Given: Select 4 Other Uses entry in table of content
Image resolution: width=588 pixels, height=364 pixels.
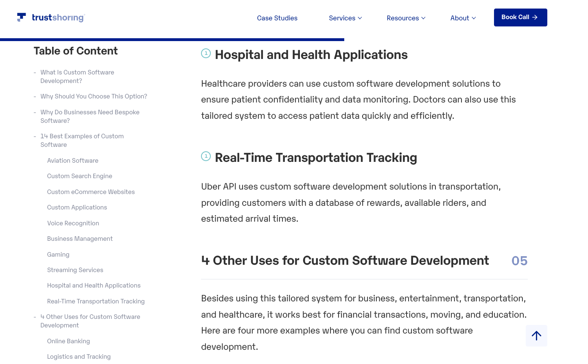Looking at the screenshot, I should click(90, 321).
